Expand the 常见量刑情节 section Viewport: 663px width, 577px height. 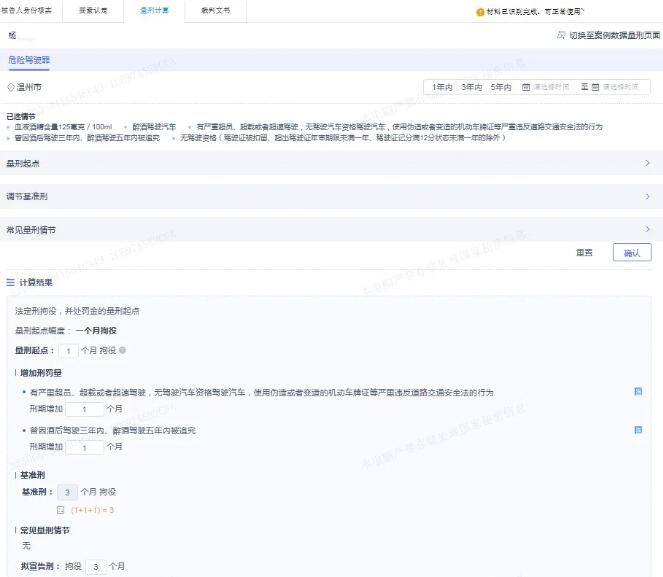[x=647, y=229]
